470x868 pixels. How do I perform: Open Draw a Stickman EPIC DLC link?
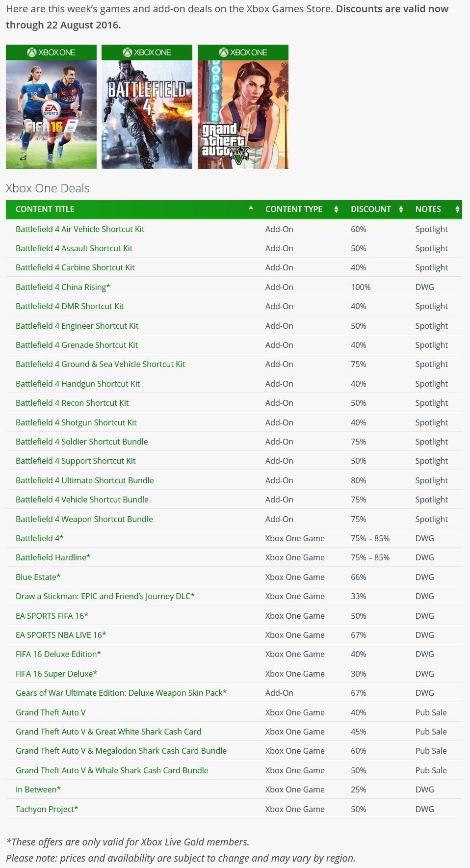pyautogui.click(x=105, y=596)
